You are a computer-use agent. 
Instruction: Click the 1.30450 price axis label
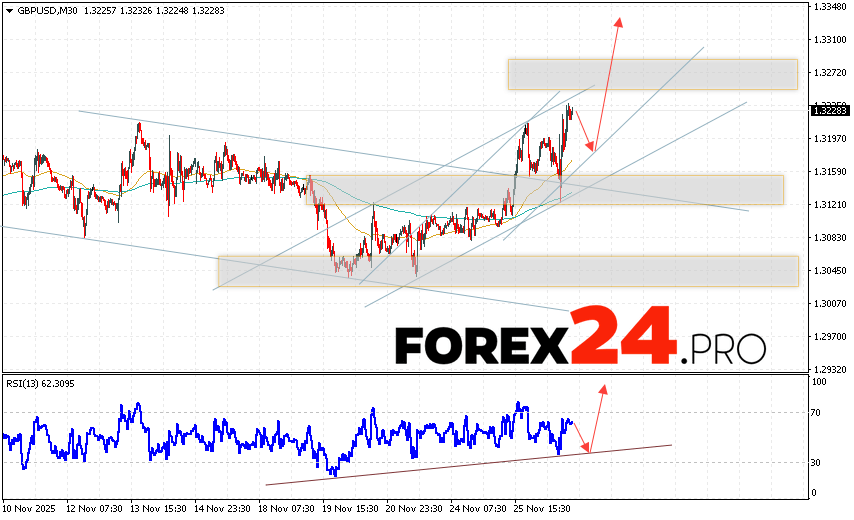832,271
